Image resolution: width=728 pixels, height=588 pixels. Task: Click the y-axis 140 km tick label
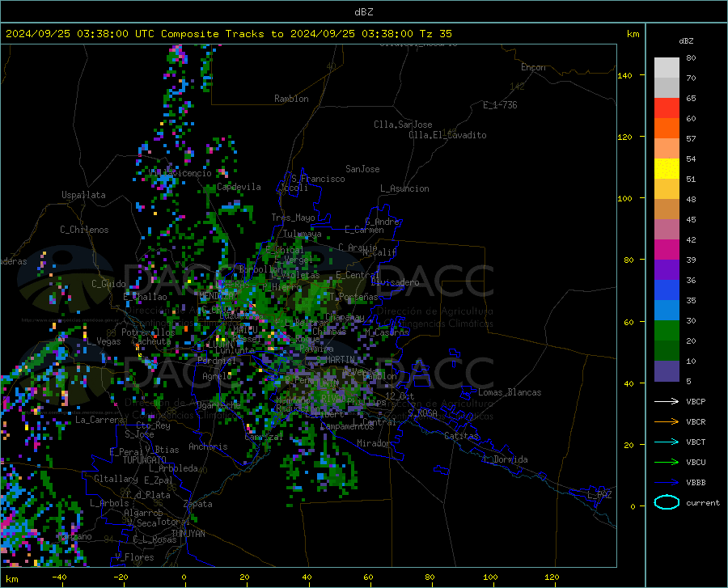pyautogui.click(x=624, y=75)
